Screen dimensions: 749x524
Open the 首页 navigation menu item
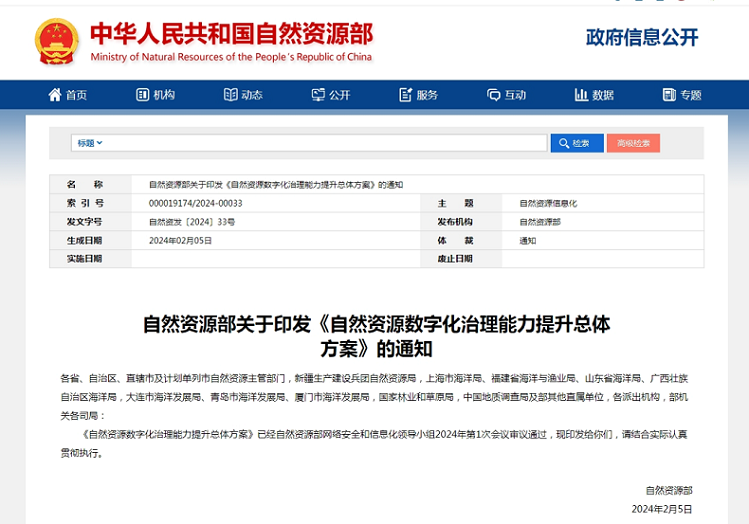(77, 95)
